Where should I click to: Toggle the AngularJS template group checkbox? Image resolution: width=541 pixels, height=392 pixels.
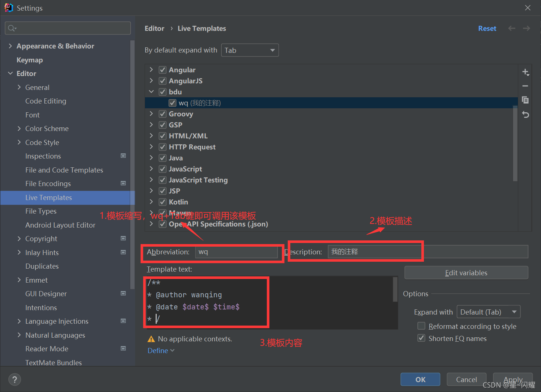click(x=163, y=81)
